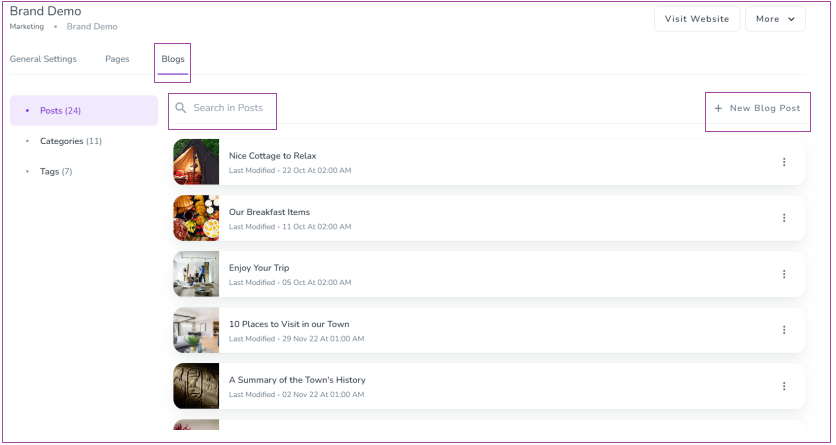
Task: Open the Our Breakfast Items thumbnail
Action: point(196,218)
